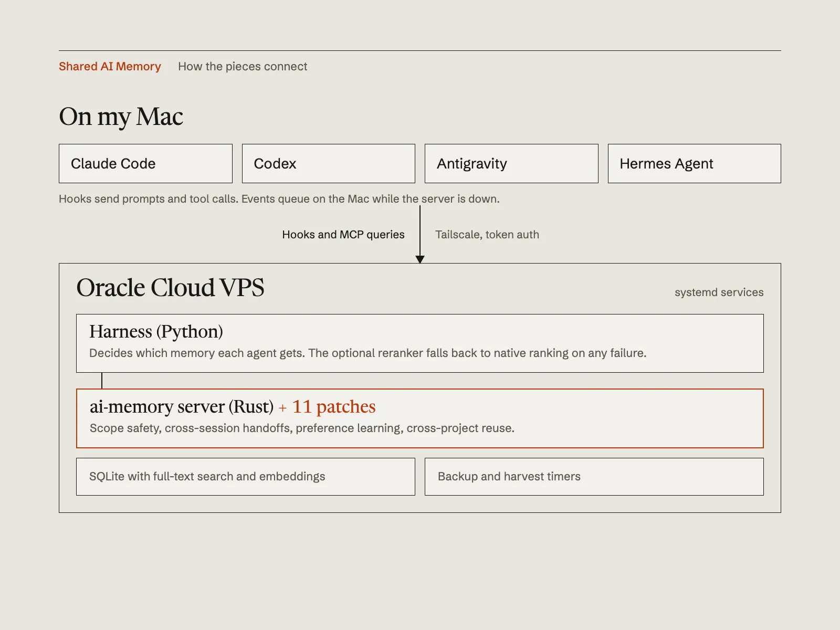Click the hooks and events queue caption
The image size is (840, 630).
279,199
